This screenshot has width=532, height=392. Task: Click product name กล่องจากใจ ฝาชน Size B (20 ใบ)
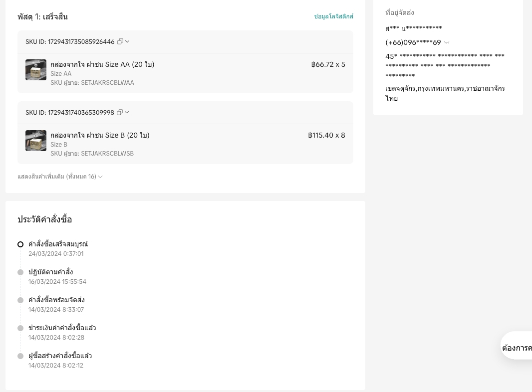(x=100, y=135)
